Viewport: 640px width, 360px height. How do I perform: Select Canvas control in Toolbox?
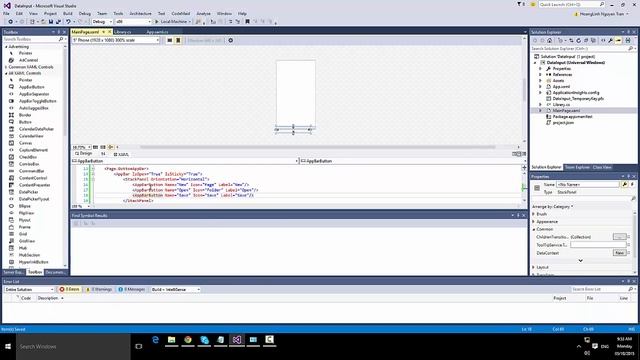coord(25,143)
